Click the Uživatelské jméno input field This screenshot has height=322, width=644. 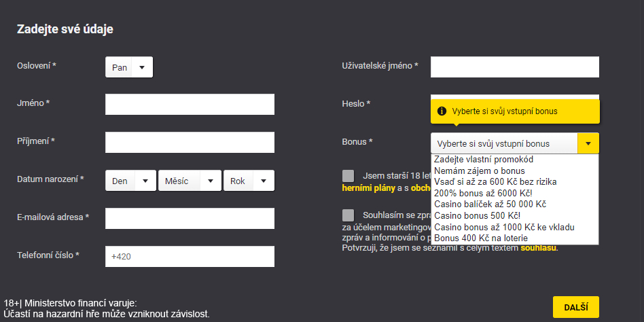pyautogui.click(x=515, y=67)
